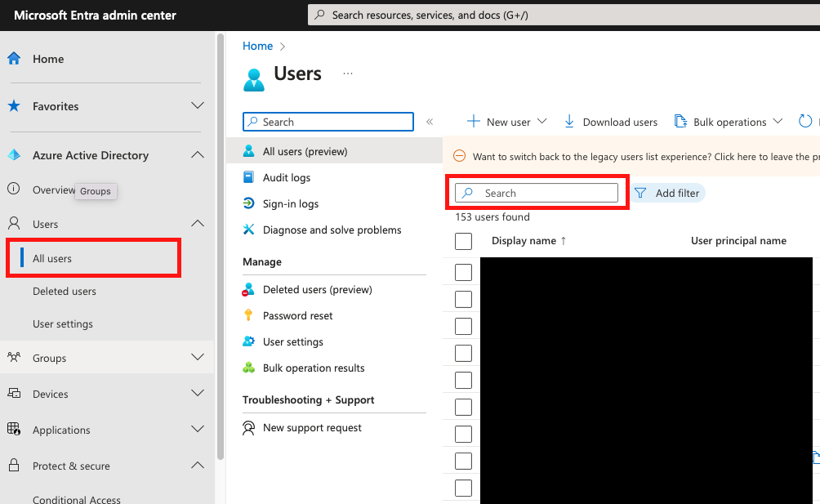Check the second user row checkbox
This screenshot has width=820, height=504.
pyautogui.click(x=463, y=300)
